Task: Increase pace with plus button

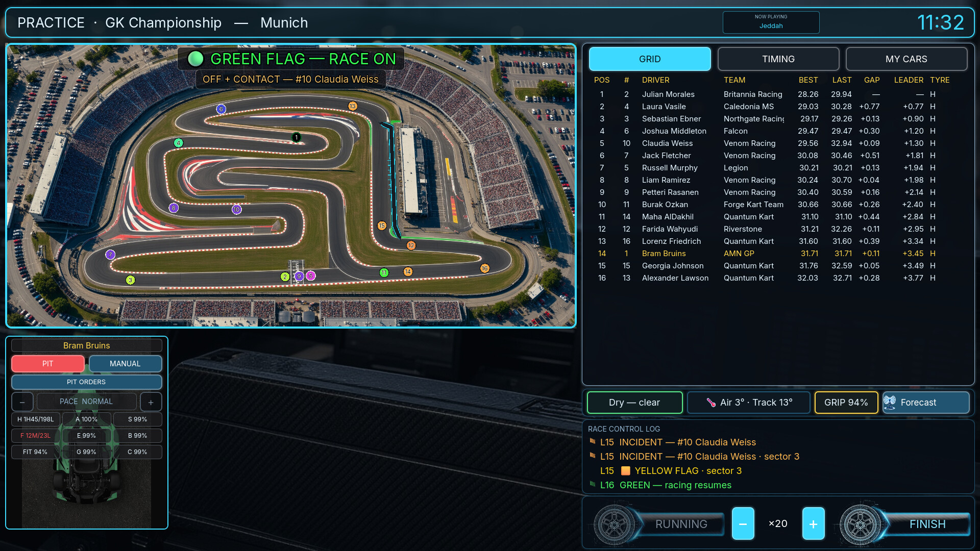Action: coord(151,402)
